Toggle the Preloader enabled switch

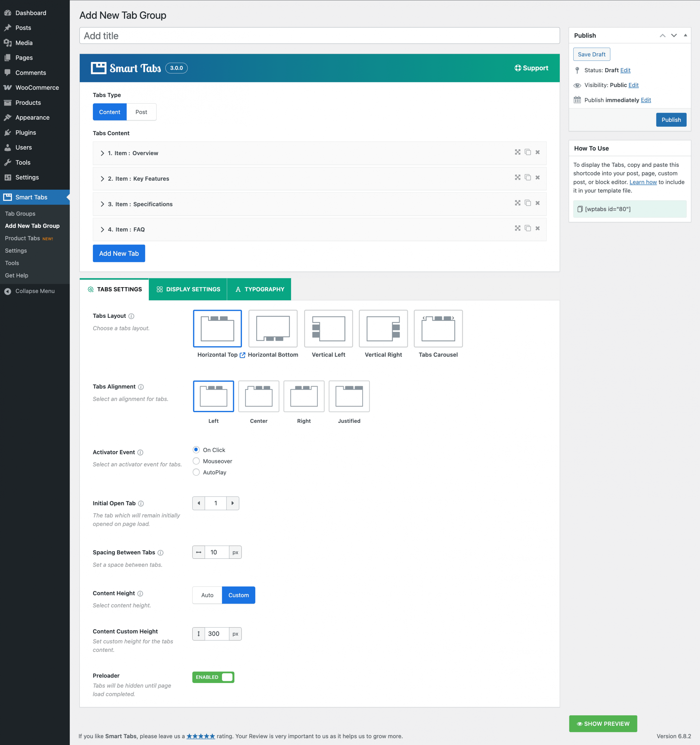tap(213, 677)
